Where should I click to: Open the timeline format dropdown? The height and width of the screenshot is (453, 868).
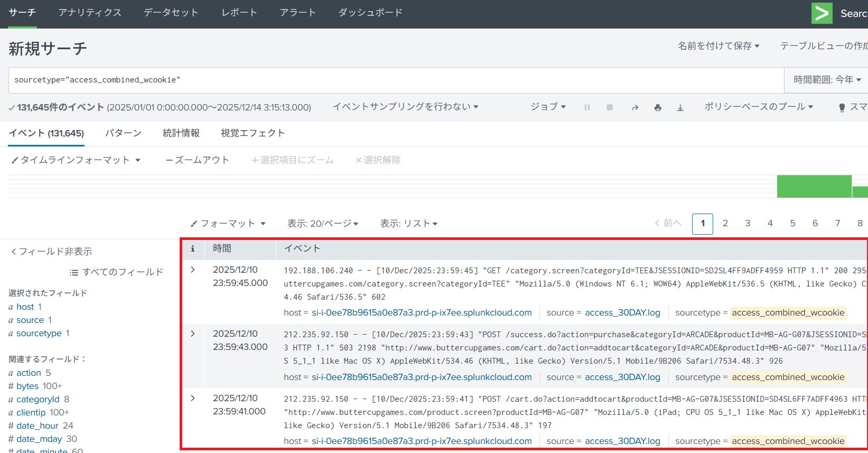click(76, 160)
